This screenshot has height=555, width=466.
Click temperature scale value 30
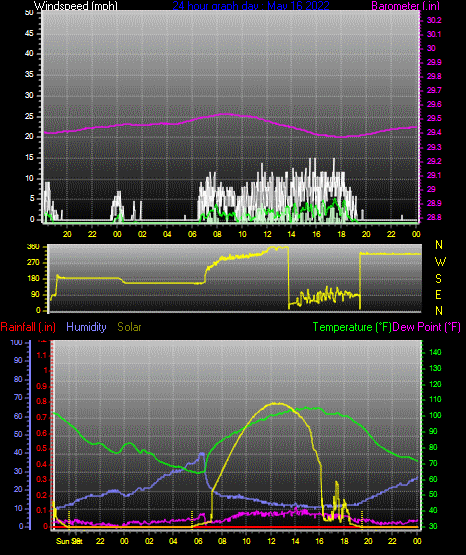click(x=433, y=526)
